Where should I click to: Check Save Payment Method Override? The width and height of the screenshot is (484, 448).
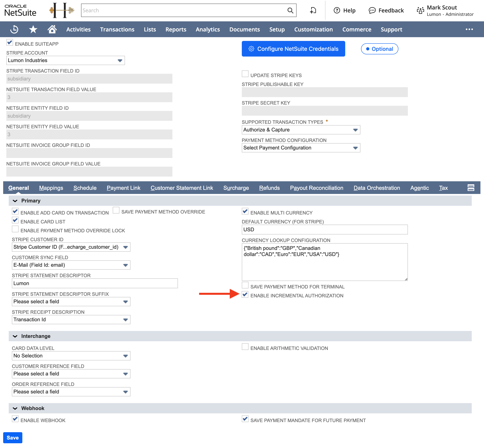pos(116,210)
